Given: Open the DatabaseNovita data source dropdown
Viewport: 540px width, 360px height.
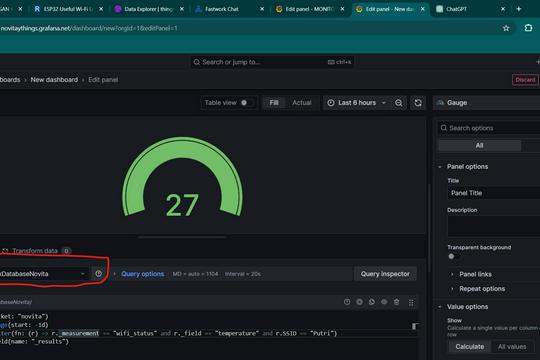Looking at the screenshot, I should pos(43,274).
